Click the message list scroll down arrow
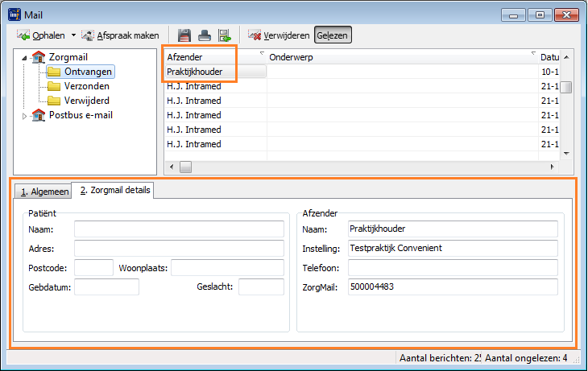Viewport: 588px width, 371px height. tap(566, 153)
